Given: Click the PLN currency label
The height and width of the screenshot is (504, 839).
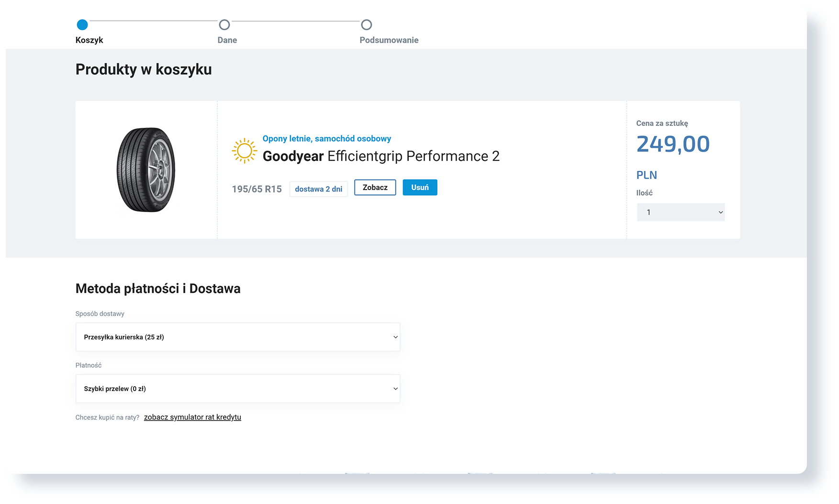Looking at the screenshot, I should point(647,175).
